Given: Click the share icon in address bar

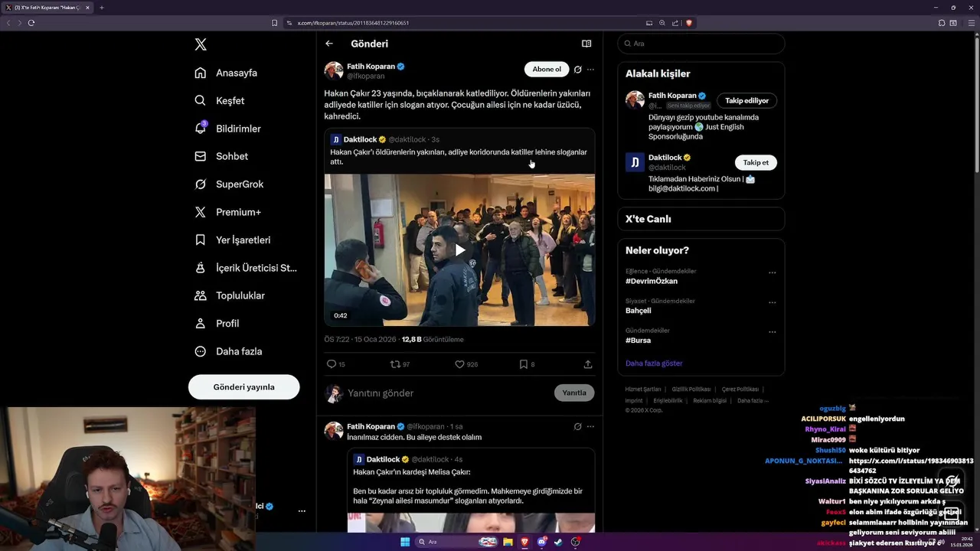Looking at the screenshot, I should [675, 23].
